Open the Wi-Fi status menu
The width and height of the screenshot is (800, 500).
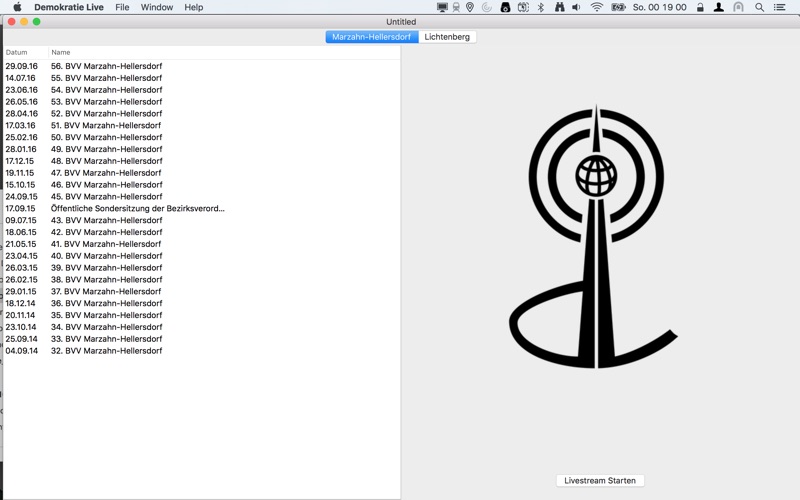(596, 7)
